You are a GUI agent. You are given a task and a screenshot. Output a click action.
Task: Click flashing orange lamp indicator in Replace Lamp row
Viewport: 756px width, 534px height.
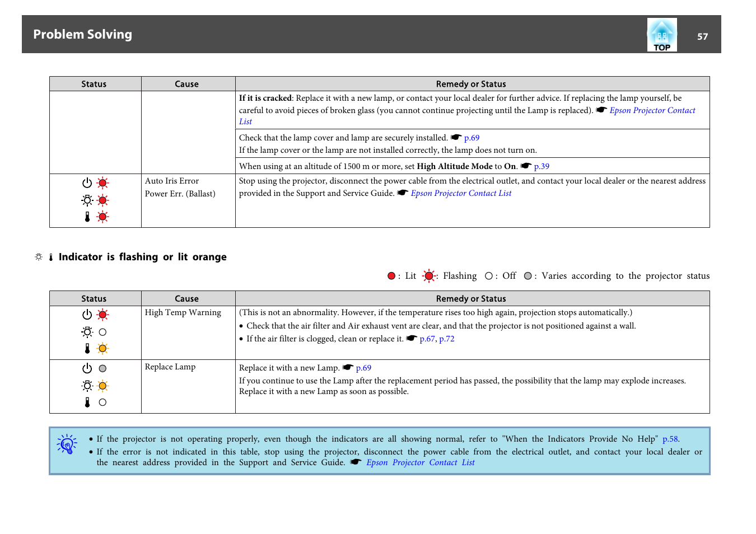coord(102,386)
